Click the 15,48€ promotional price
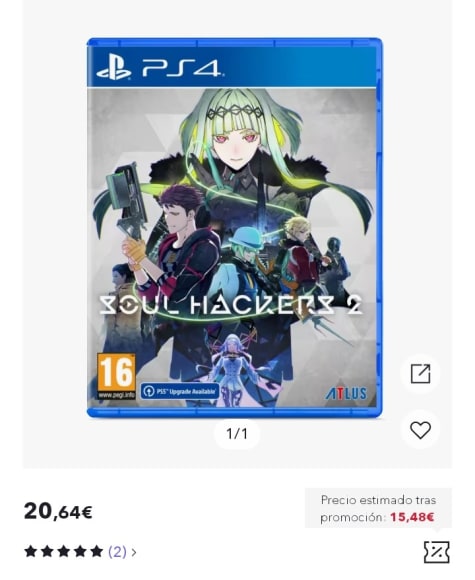The width and height of the screenshot is (475, 580). (x=412, y=517)
